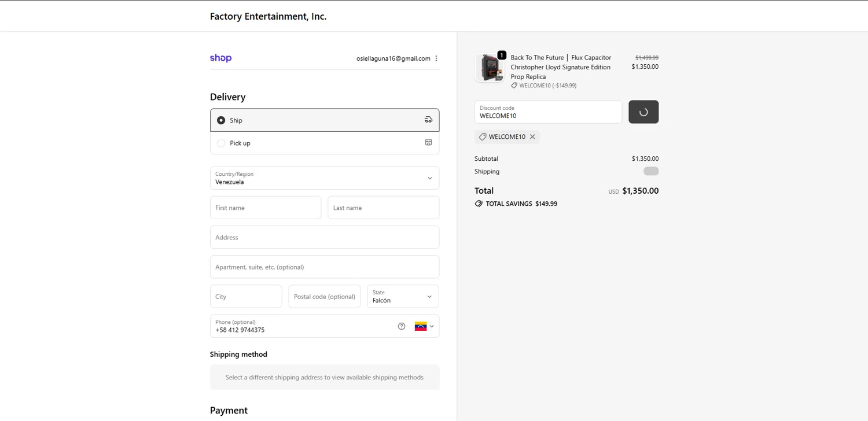
Task: Open the State dropdown showing Falcón
Action: [x=403, y=297]
